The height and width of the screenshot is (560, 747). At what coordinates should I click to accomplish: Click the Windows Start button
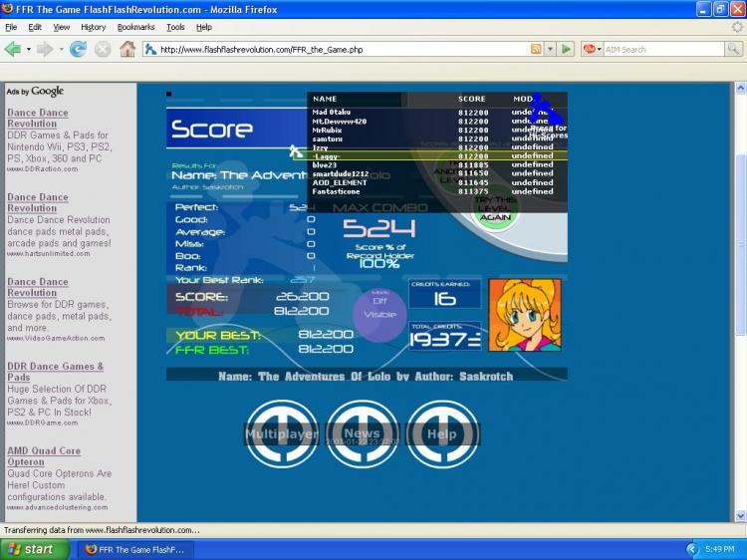click(x=34, y=549)
